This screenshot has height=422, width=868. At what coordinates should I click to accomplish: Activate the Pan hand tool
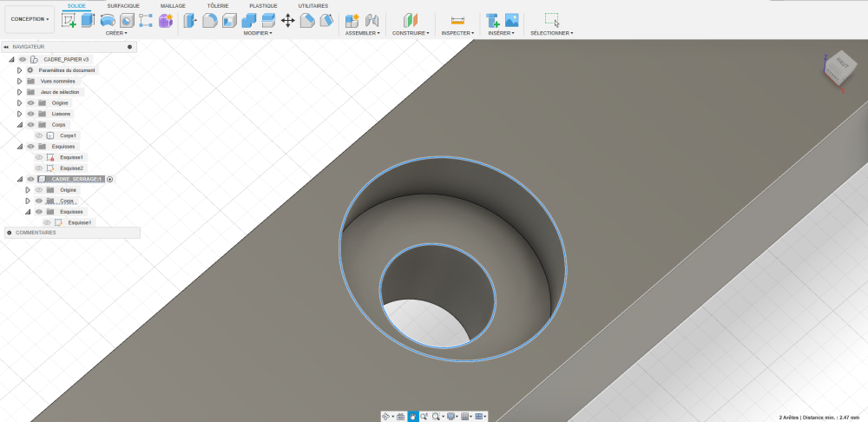[412, 417]
